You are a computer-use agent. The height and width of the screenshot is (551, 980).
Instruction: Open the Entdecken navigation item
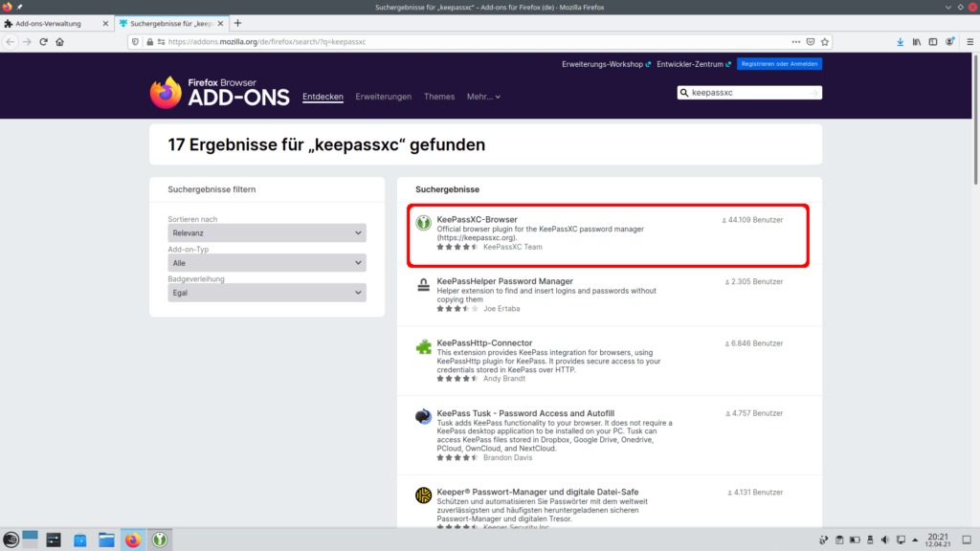(x=323, y=97)
